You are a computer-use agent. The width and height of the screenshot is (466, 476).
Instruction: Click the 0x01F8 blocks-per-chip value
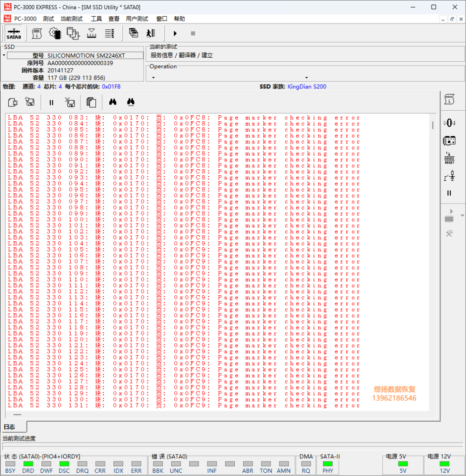click(x=111, y=86)
